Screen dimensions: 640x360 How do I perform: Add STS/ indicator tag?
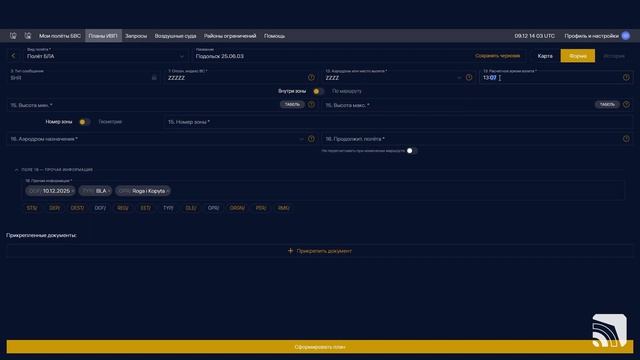point(32,208)
